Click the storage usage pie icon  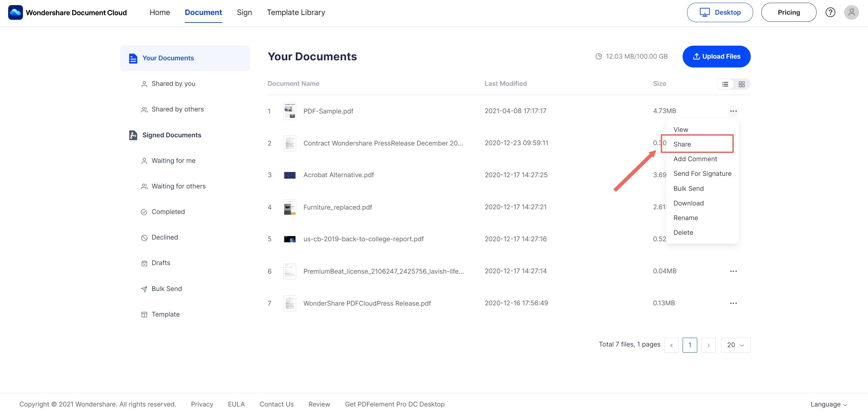click(598, 57)
